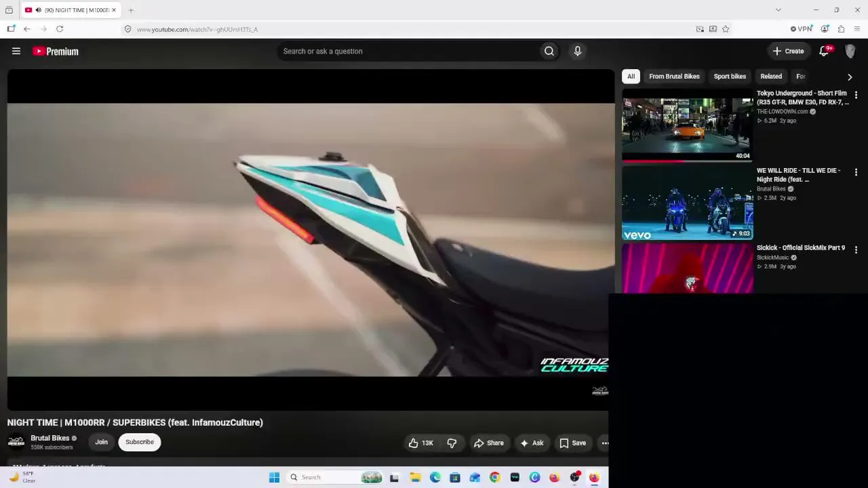Screen dimensions: 868x488
Task: Switch to the NIGHT TIME browser tab
Action: click(71, 10)
